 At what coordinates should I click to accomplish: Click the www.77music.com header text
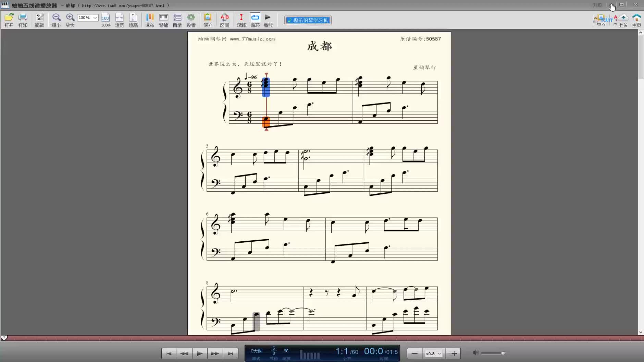coord(252,39)
